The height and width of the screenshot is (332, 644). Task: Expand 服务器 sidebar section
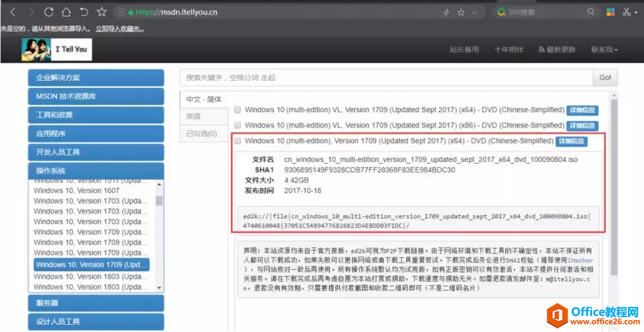(x=96, y=303)
